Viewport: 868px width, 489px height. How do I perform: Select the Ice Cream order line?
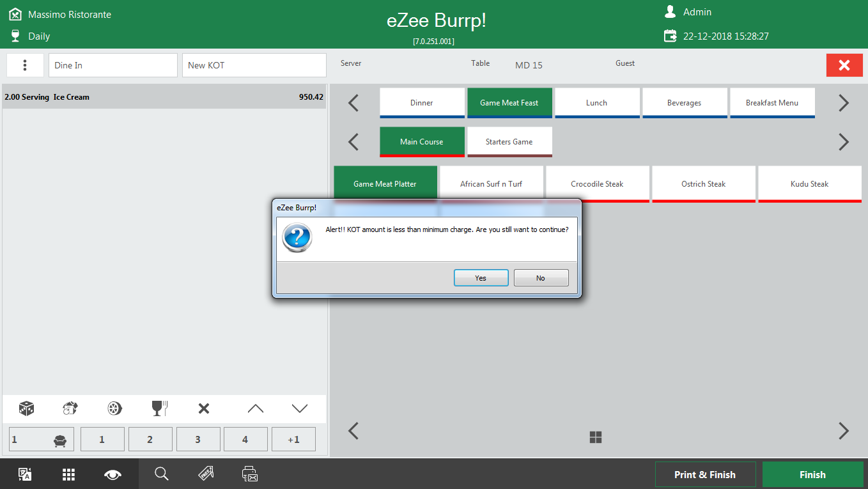tap(164, 97)
